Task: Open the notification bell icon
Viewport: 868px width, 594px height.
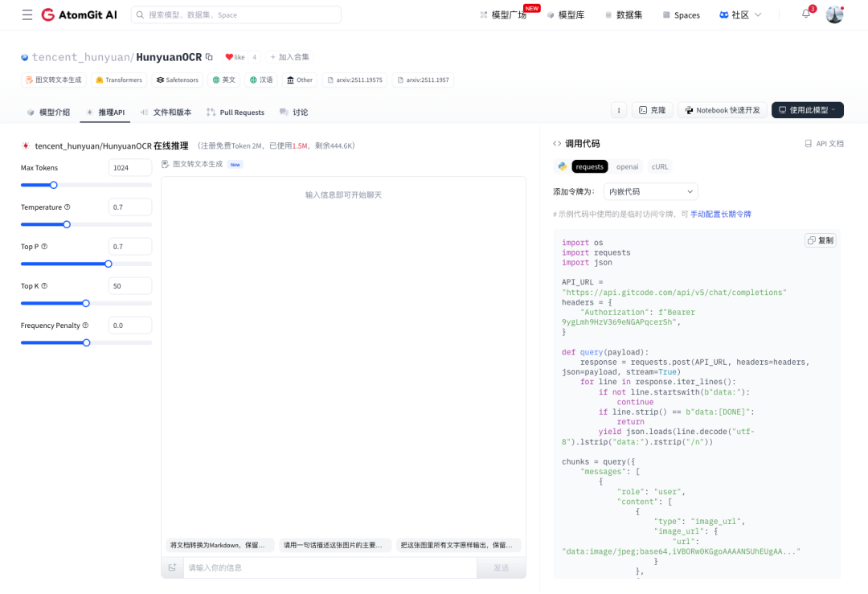Action: (806, 14)
